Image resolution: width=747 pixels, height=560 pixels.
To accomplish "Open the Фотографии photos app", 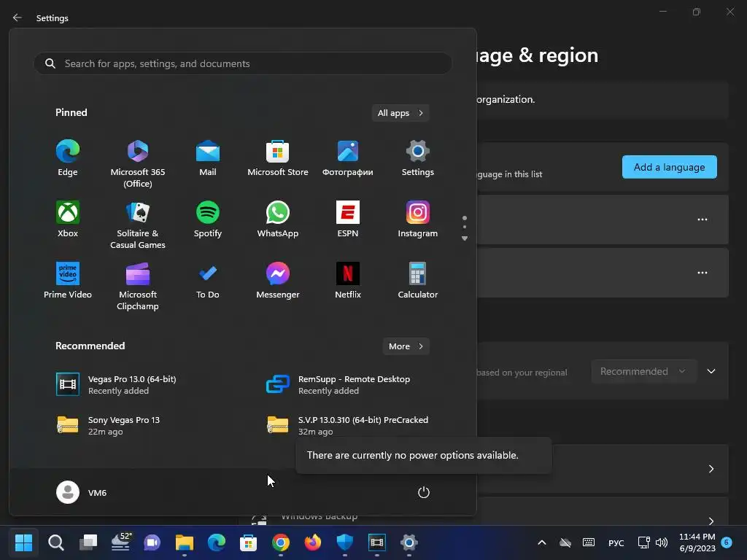I will 348,158.
